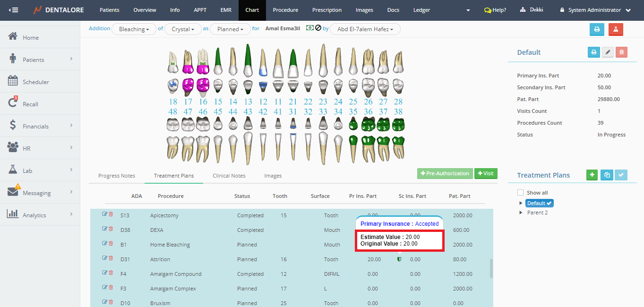The height and width of the screenshot is (307, 644).
Task: Open the Prescription tab in top navigation
Action: tap(326, 10)
